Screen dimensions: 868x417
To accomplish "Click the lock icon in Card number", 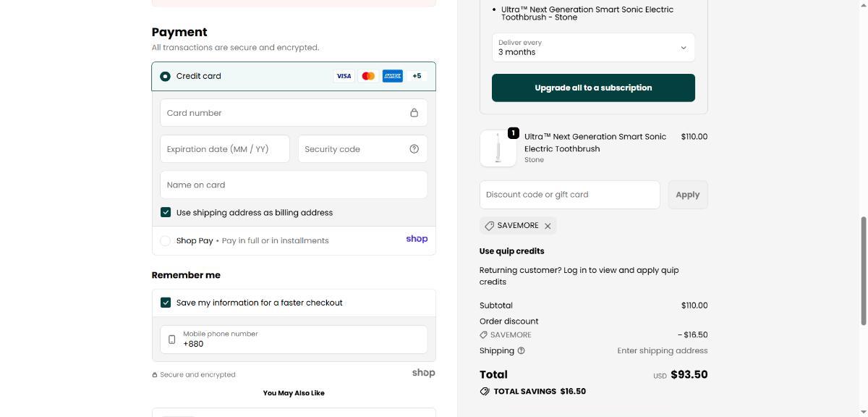I will coord(414,113).
